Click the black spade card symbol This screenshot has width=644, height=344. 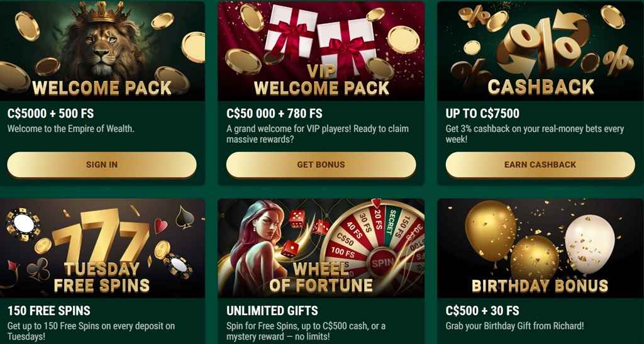click(184, 217)
